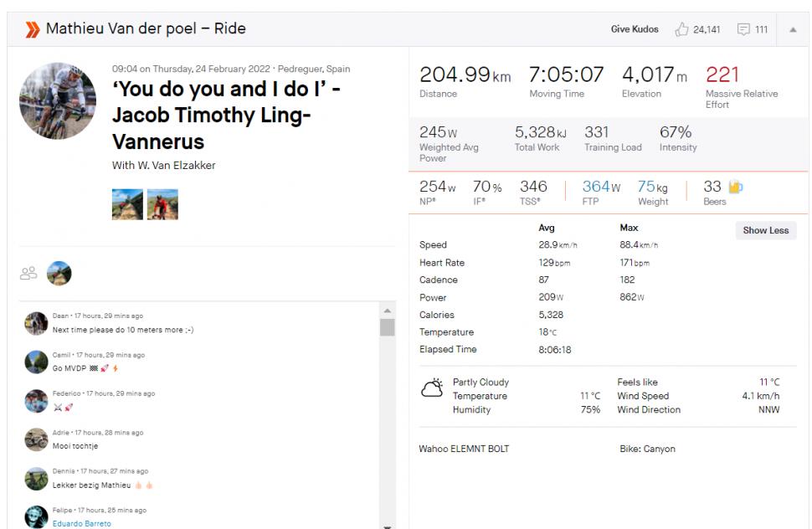Click 'Bike: Canyon' text
The image size is (812, 529).
click(647, 449)
